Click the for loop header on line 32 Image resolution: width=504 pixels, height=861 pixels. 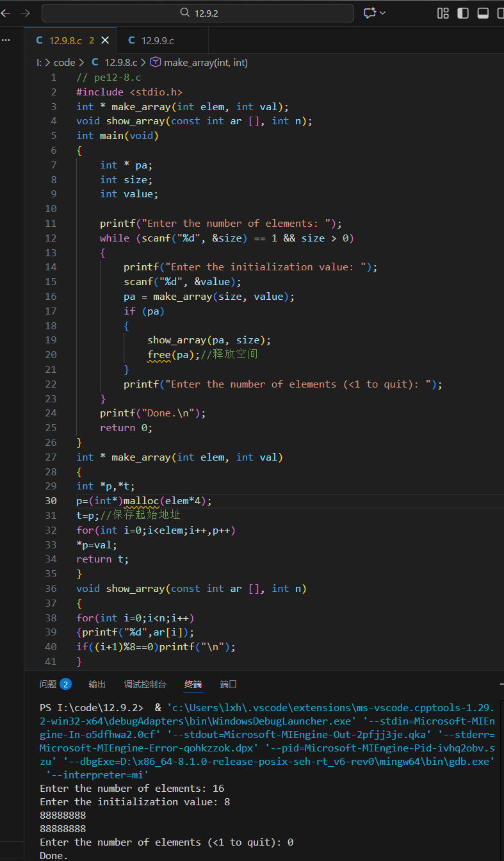click(x=156, y=530)
